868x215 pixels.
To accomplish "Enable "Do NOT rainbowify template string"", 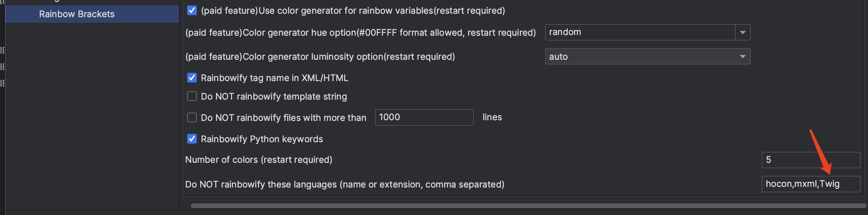I will [x=192, y=97].
